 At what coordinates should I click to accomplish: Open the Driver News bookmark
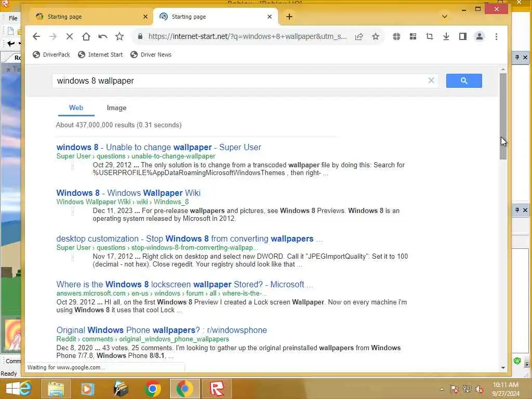151,55
